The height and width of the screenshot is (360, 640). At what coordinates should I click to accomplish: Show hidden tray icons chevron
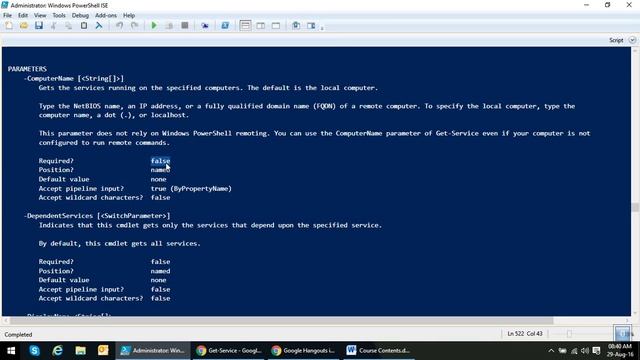click(551, 351)
